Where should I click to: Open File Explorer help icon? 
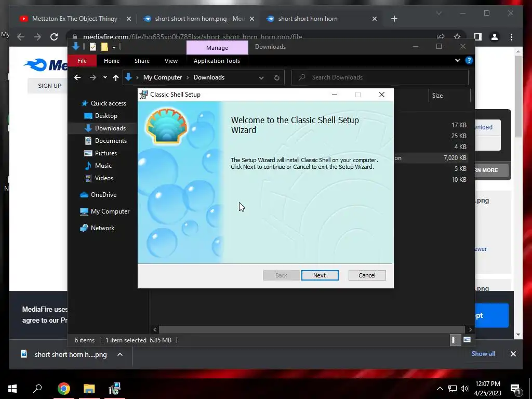(469, 60)
